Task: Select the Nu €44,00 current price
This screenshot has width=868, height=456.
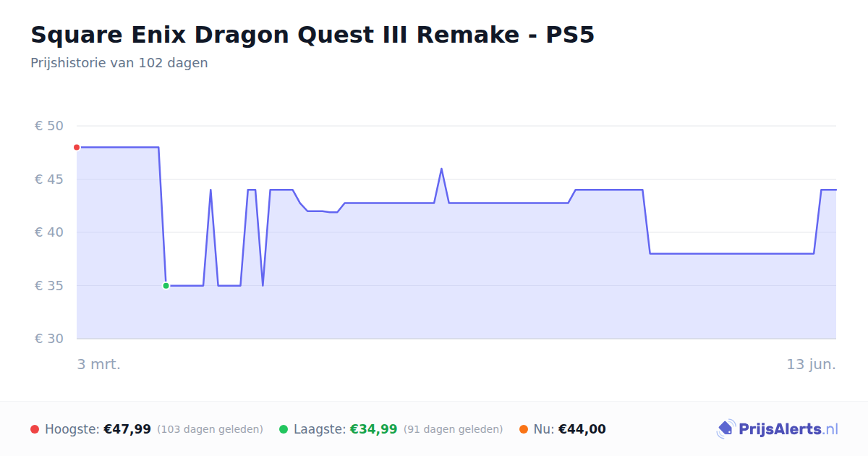Action: (582, 429)
